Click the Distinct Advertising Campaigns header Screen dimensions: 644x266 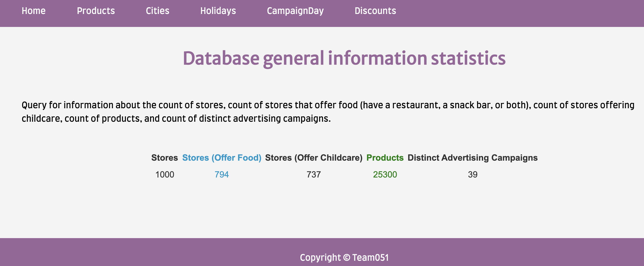pyautogui.click(x=473, y=158)
